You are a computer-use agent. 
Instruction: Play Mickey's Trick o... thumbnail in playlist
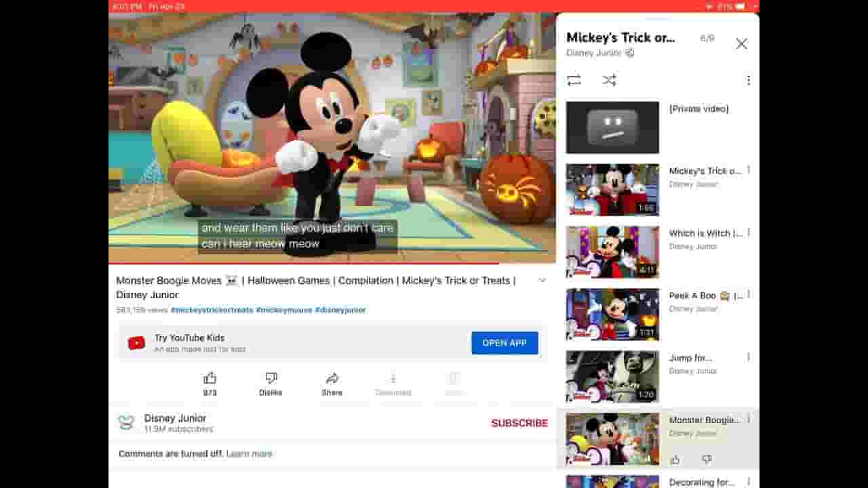(612, 190)
